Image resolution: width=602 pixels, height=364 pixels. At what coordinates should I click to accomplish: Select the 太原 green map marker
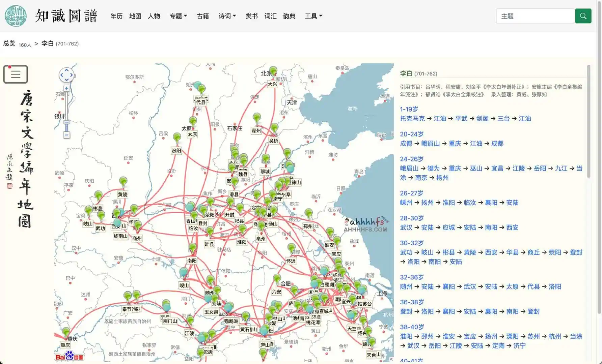point(193,121)
